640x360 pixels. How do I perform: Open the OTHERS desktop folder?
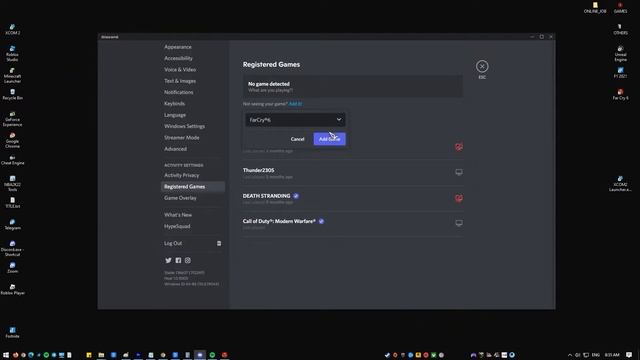point(620,29)
